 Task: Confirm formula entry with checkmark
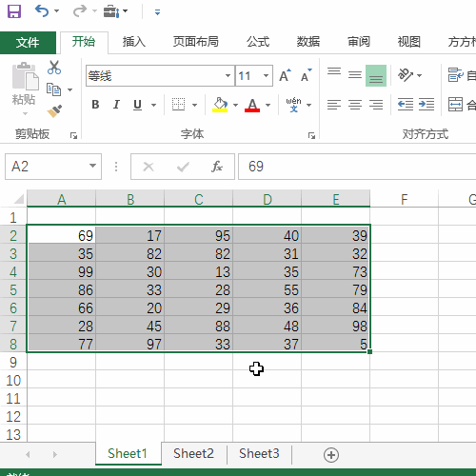183,167
